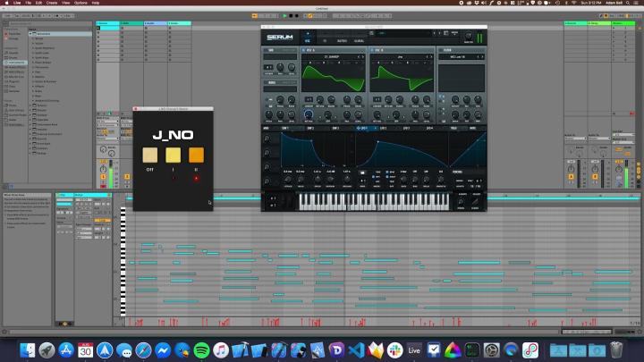Toggle Serum OSC A on/off switch
The width and height of the screenshot is (644, 362).
tap(304, 50)
